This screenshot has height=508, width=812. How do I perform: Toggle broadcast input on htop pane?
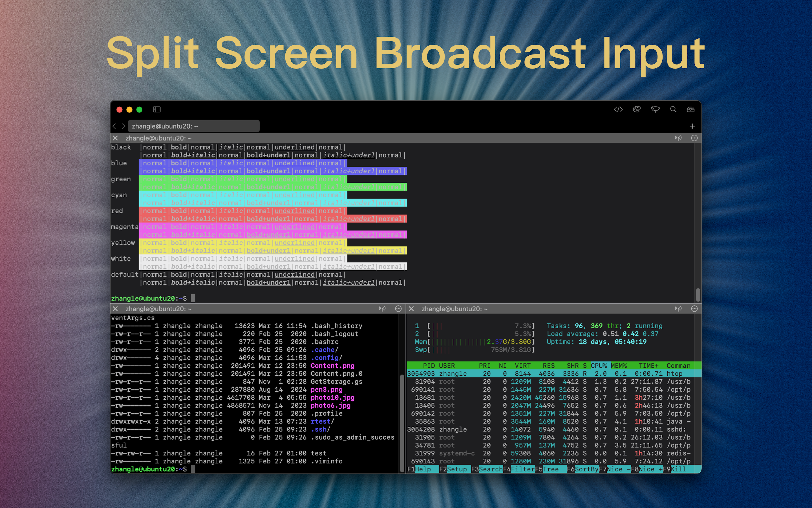[x=678, y=309]
